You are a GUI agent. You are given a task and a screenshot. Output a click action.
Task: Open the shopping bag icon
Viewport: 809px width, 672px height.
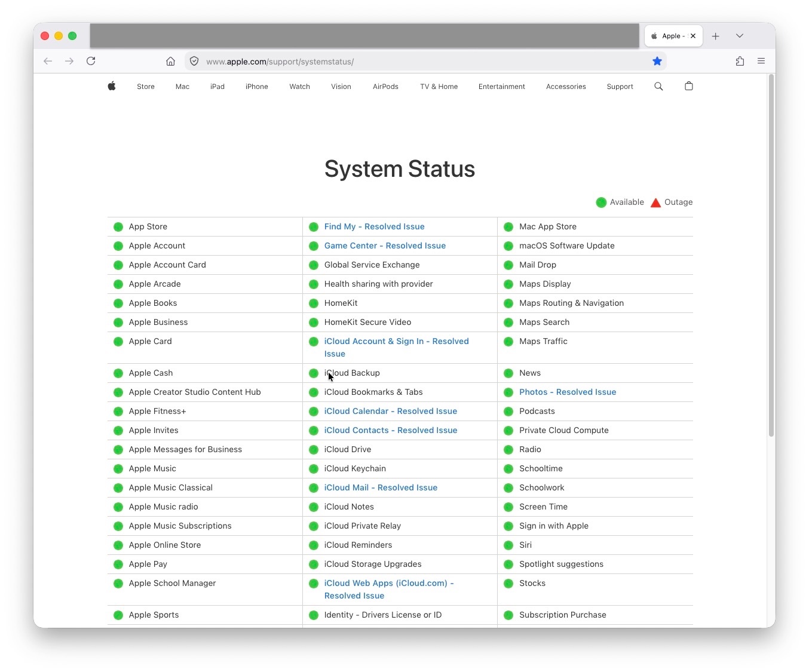click(x=689, y=86)
